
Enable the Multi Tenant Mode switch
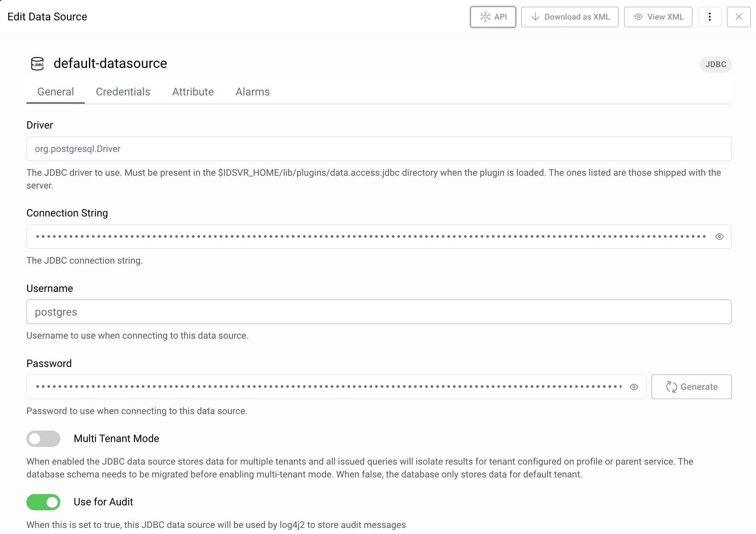[43, 439]
